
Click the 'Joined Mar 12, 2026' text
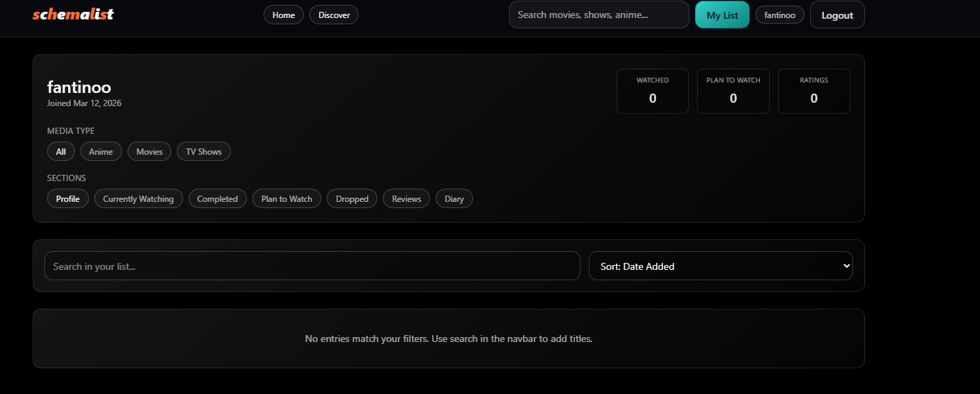click(x=84, y=103)
